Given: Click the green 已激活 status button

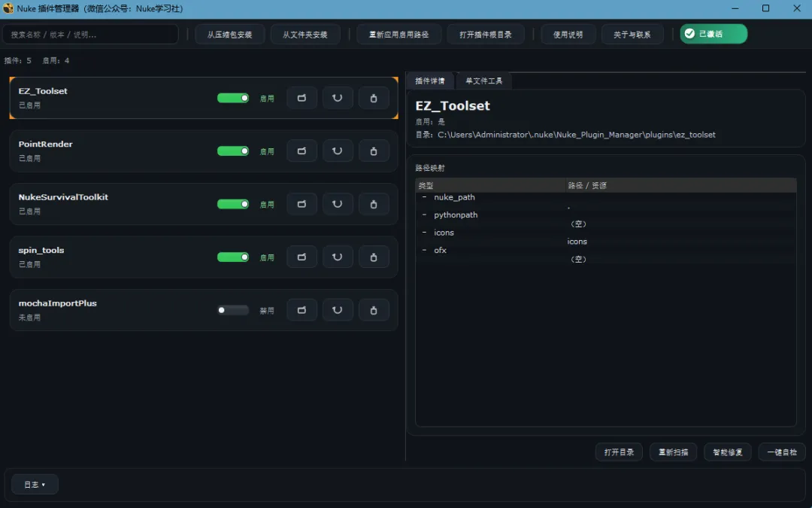Looking at the screenshot, I should tap(714, 34).
